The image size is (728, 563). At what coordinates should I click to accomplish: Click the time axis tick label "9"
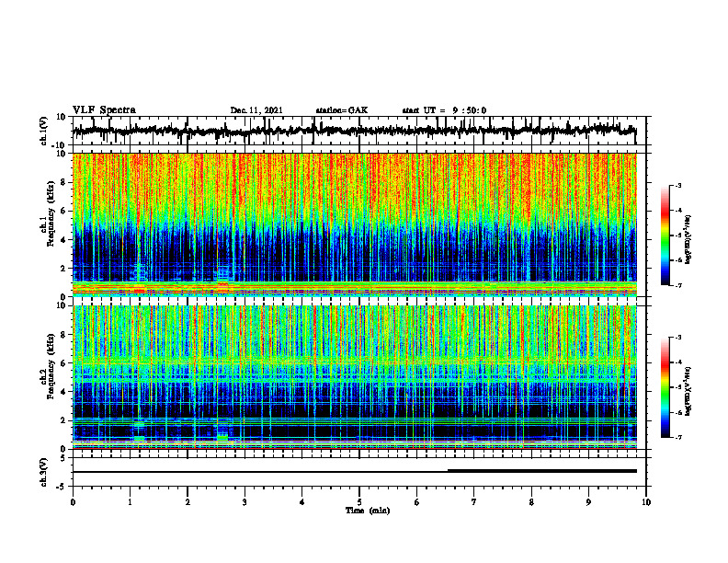coord(588,502)
